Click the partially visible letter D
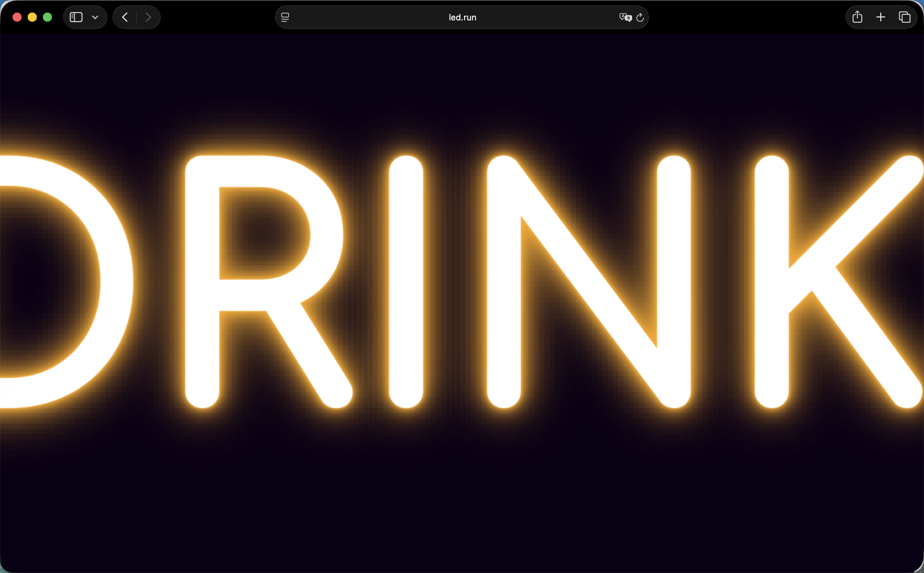The image size is (924, 573). click(116, 281)
